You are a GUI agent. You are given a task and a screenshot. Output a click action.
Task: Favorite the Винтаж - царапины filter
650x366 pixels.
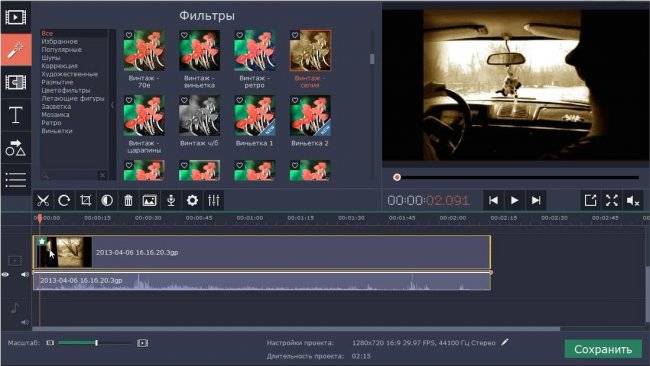(129, 100)
